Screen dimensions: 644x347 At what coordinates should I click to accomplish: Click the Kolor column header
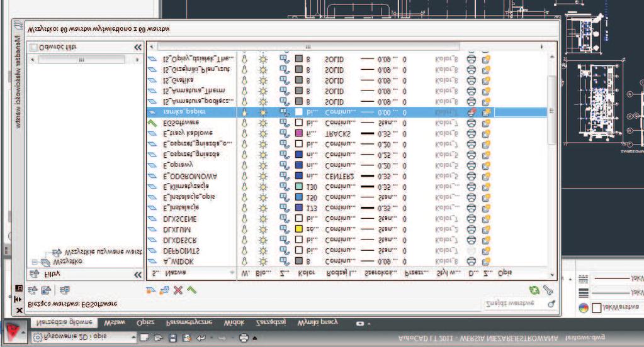[307, 273]
